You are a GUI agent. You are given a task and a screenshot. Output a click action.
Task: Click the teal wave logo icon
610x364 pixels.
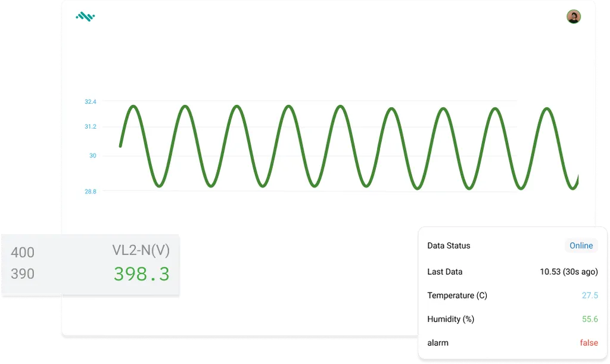point(85,17)
